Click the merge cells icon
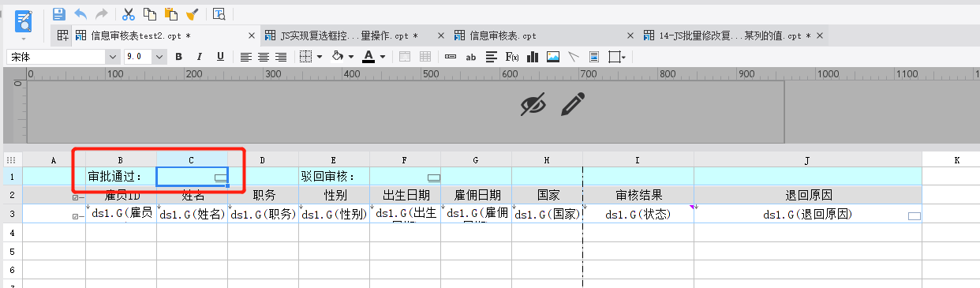Viewport: 980px width, 288px height. pyautogui.click(x=405, y=57)
